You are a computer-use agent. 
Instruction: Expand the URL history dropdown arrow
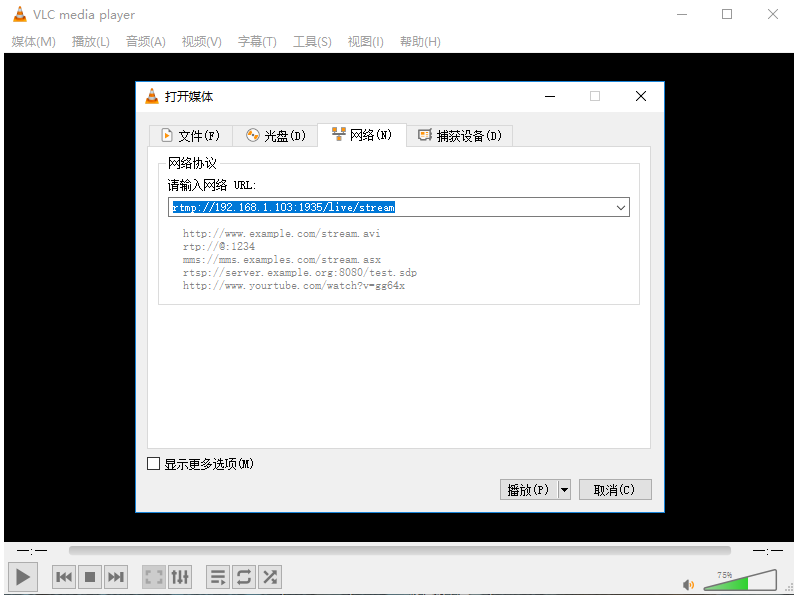click(621, 207)
